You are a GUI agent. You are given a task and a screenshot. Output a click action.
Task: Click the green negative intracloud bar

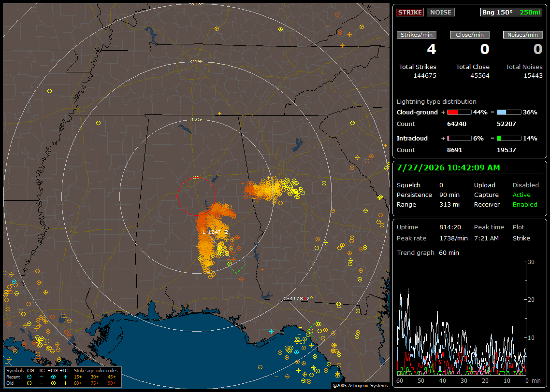509,139
